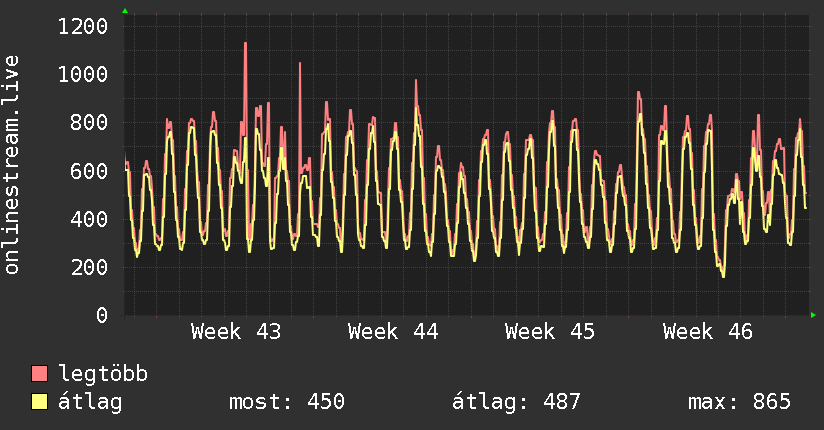Select the Week 46 axis label
Viewport: 824px width, 430px height.
click(707, 332)
